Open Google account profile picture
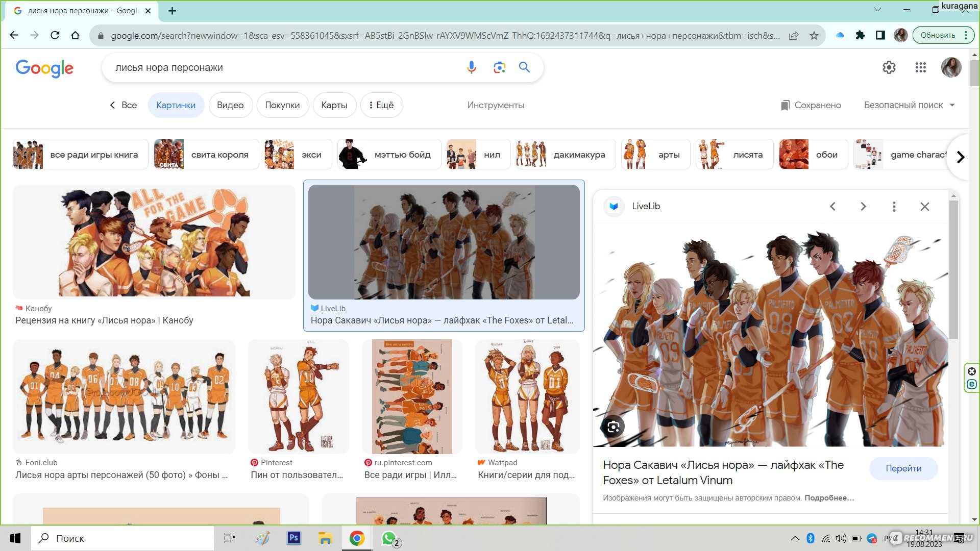The height and width of the screenshot is (551, 980). pyautogui.click(x=951, y=67)
